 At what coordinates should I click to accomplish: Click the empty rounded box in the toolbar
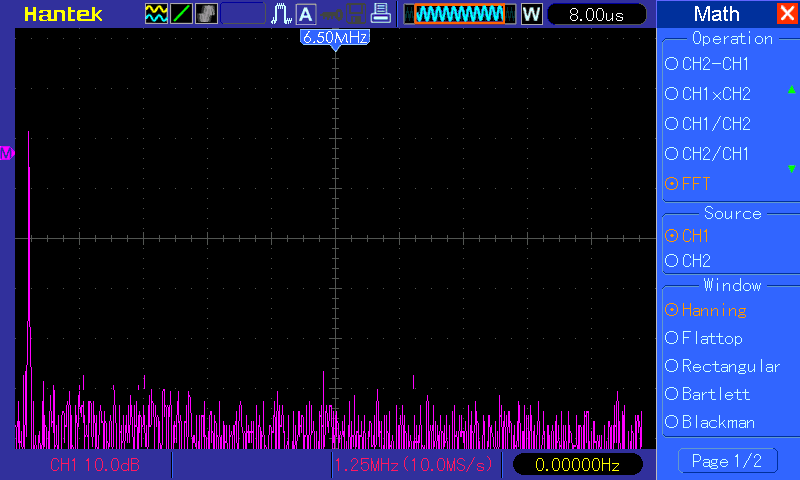click(x=243, y=14)
